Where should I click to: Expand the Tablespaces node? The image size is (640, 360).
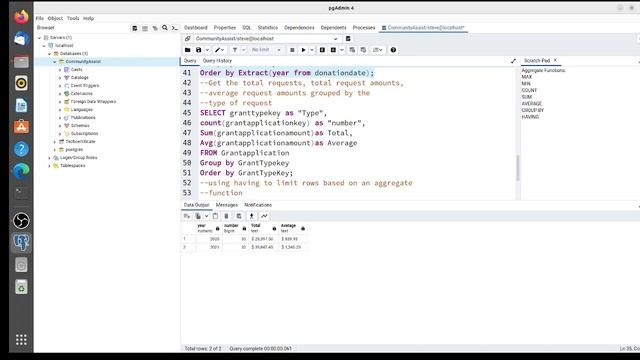tap(50, 166)
